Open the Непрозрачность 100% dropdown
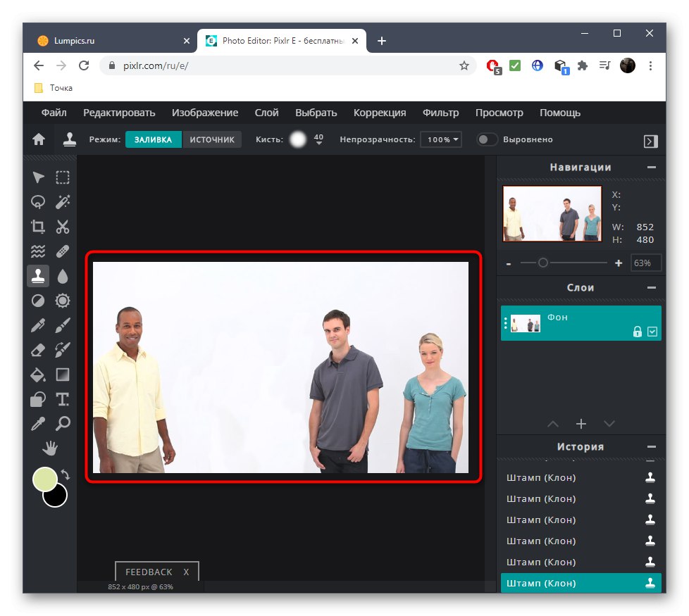Screen dimensions: 689x616 pyautogui.click(x=441, y=139)
